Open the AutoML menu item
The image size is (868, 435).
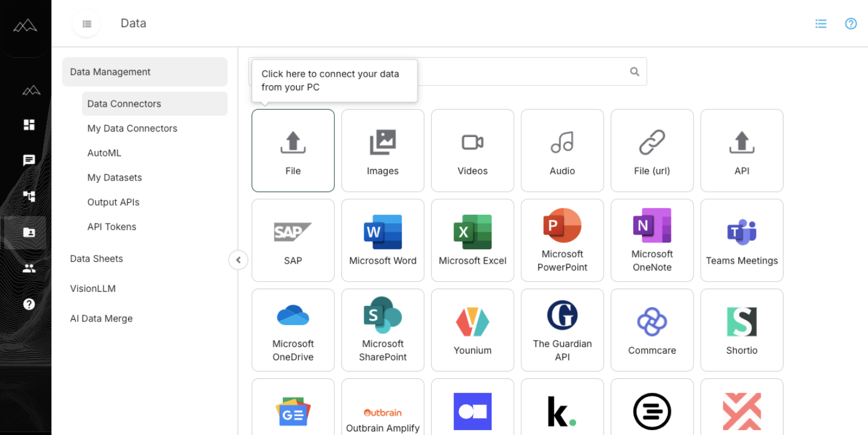tap(104, 153)
